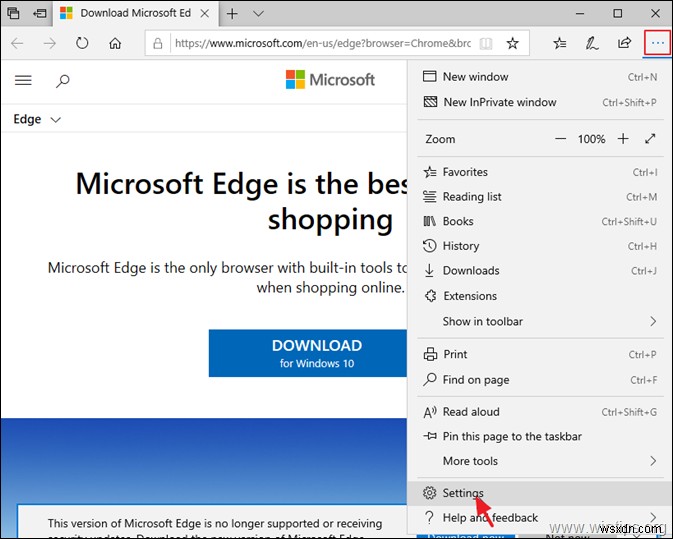The image size is (673, 539).
Task: Open Settings from the menu
Action: tap(540, 493)
